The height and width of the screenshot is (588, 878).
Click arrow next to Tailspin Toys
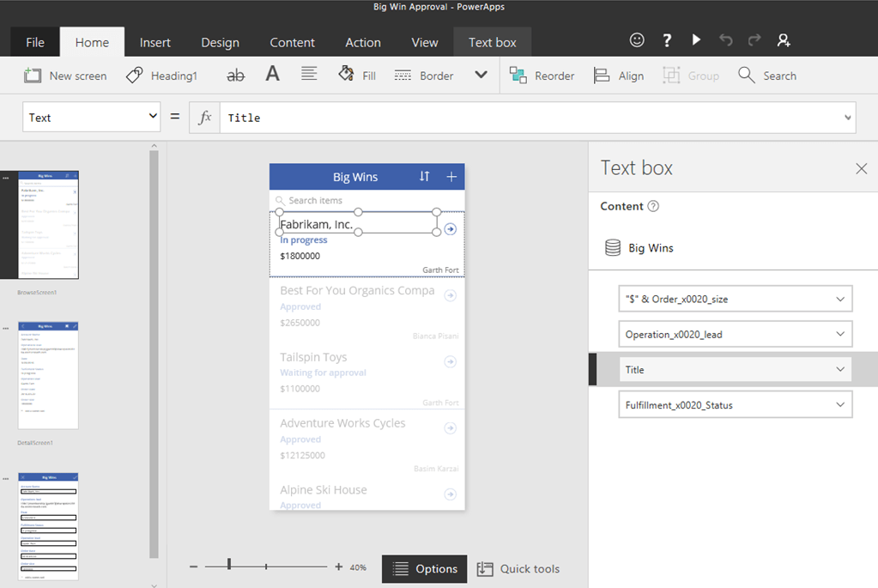451,361
